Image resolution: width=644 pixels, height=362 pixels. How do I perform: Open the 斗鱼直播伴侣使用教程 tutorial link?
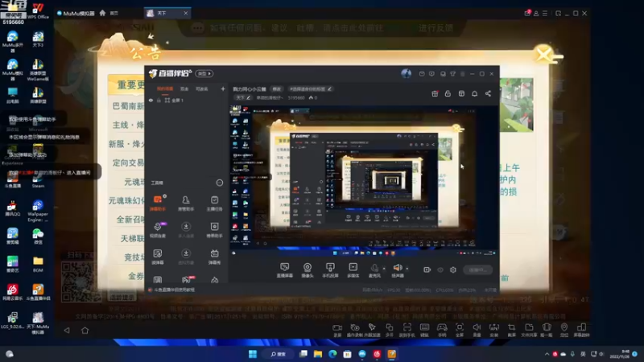point(171,290)
